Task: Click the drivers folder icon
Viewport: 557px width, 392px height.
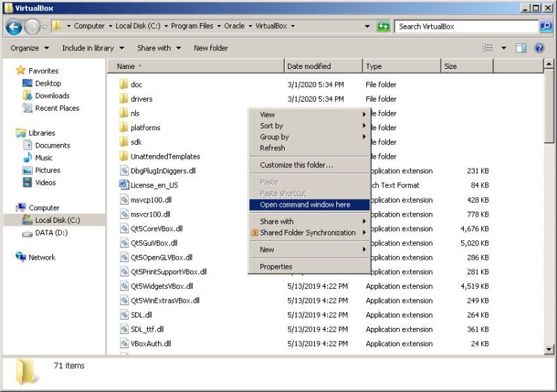Action: 123,98
